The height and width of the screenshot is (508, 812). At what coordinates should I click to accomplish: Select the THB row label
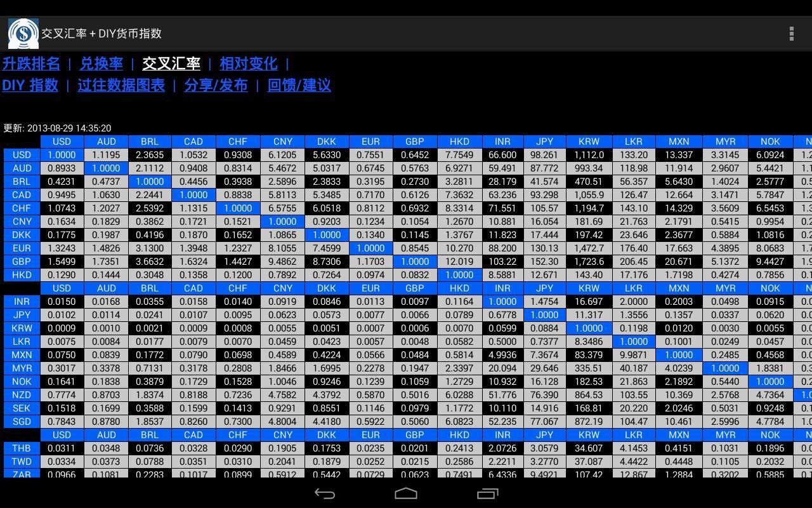[x=21, y=448]
